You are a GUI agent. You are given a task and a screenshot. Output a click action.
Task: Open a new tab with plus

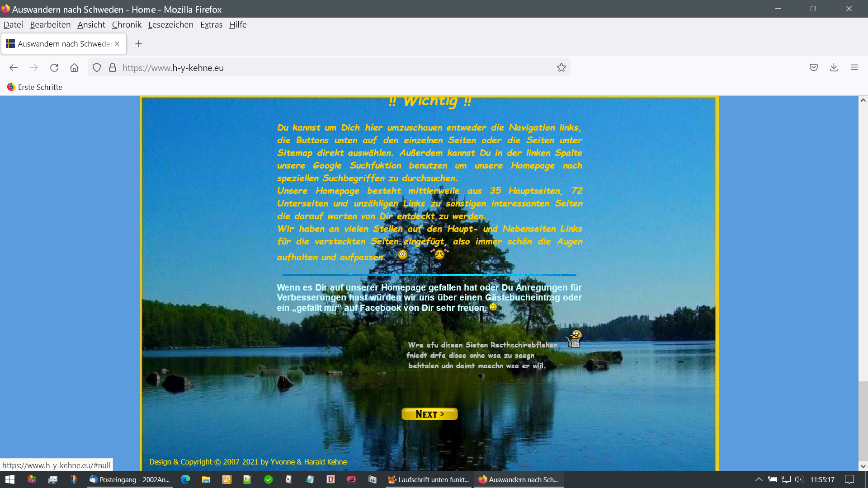tap(139, 44)
